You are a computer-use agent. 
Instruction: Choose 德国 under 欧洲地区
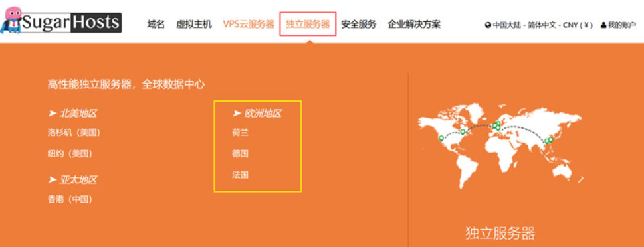pos(241,153)
